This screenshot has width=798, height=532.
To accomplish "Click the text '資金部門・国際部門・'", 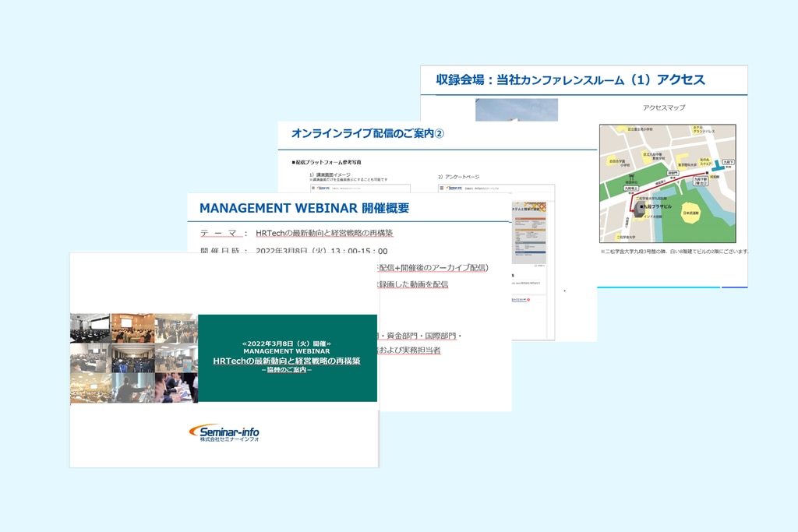I will [x=423, y=336].
